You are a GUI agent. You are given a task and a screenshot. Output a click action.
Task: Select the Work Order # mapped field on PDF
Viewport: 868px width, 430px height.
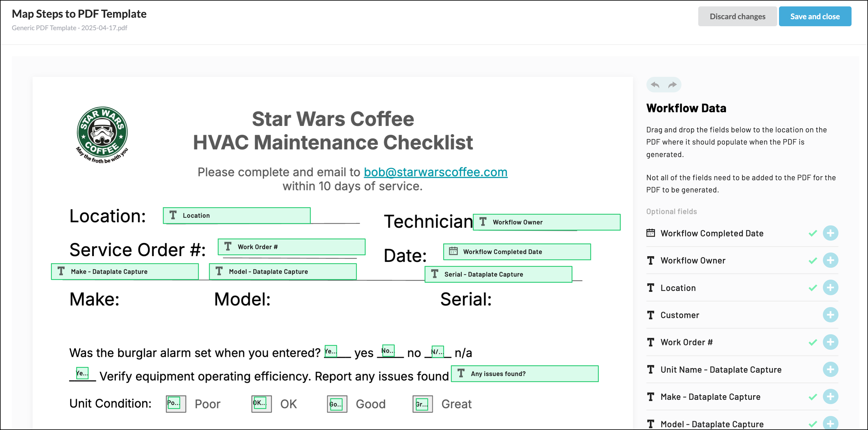[291, 247]
